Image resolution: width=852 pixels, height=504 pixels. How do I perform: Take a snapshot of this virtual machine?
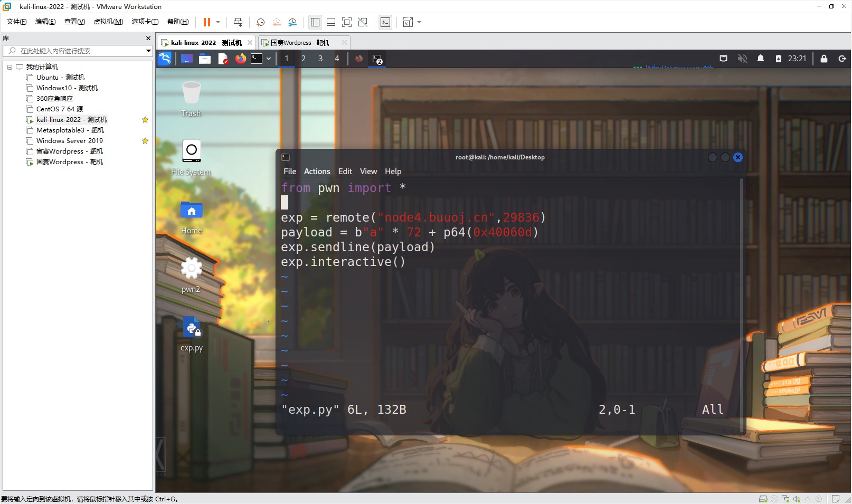(260, 22)
